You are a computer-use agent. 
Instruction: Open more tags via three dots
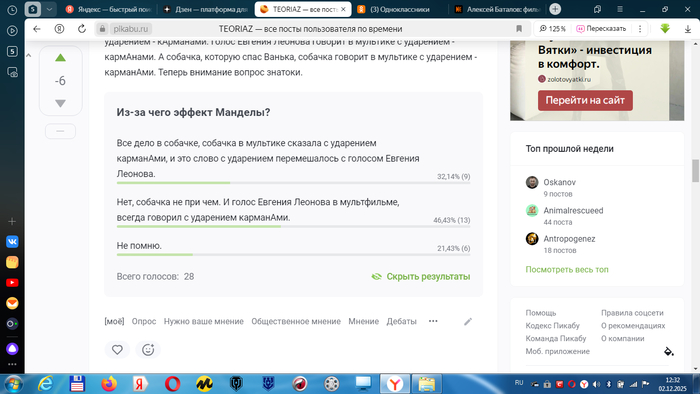[433, 321]
